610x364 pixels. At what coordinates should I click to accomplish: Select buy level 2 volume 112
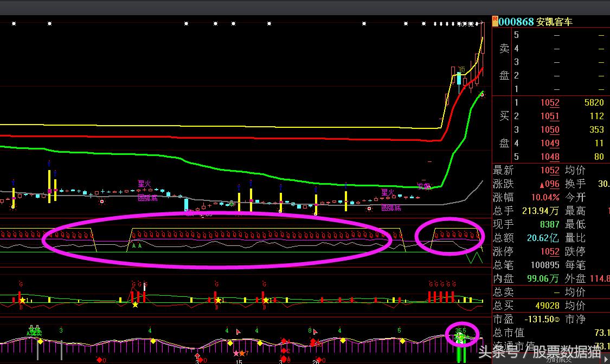[x=597, y=116]
